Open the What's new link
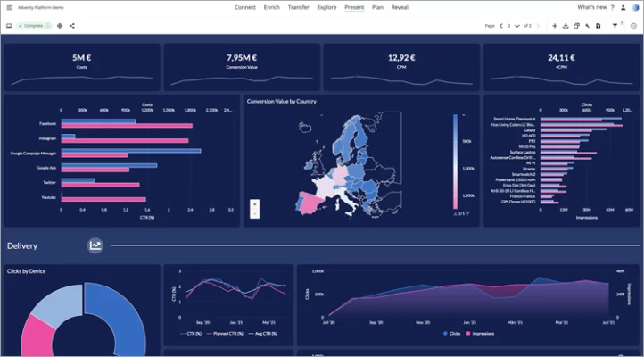 click(590, 7)
